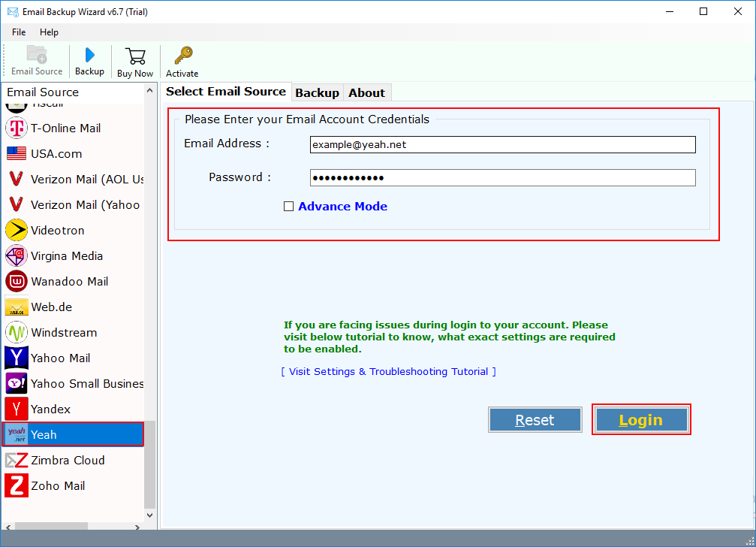This screenshot has height=547, width=756.
Task: Click the Email Source folder toolbar icon
Action: click(x=37, y=55)
